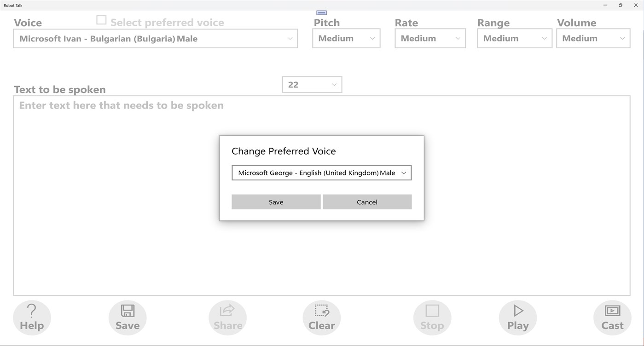Stop the speech playback

click(x=432, y=317)
